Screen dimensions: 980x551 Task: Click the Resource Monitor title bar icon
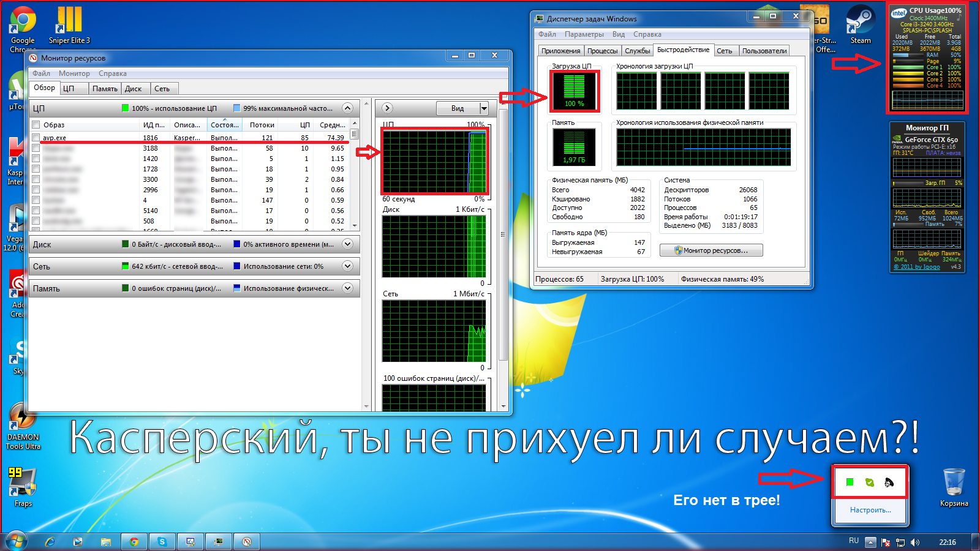(34, 58)
